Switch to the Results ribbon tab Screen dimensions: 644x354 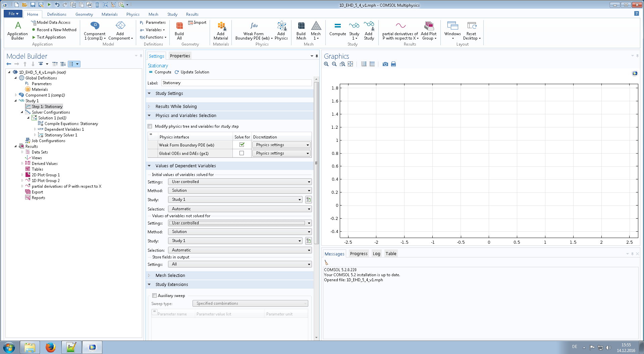(x=192, y=14)
